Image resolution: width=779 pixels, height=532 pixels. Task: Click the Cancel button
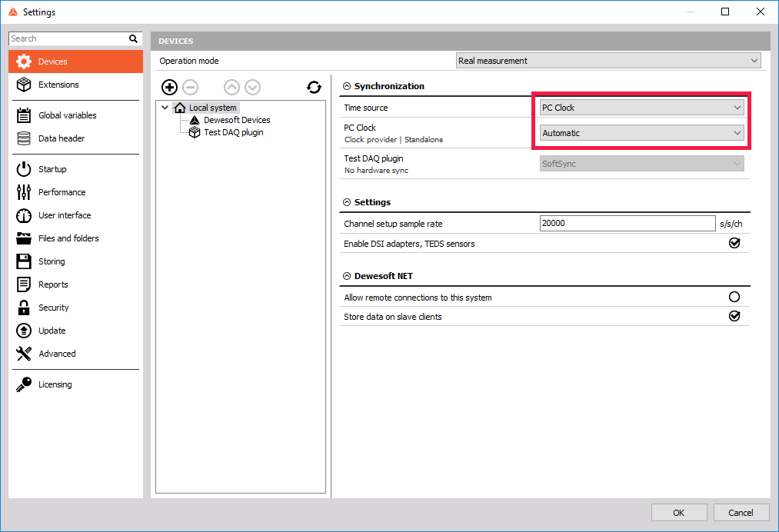click(741, 513)
